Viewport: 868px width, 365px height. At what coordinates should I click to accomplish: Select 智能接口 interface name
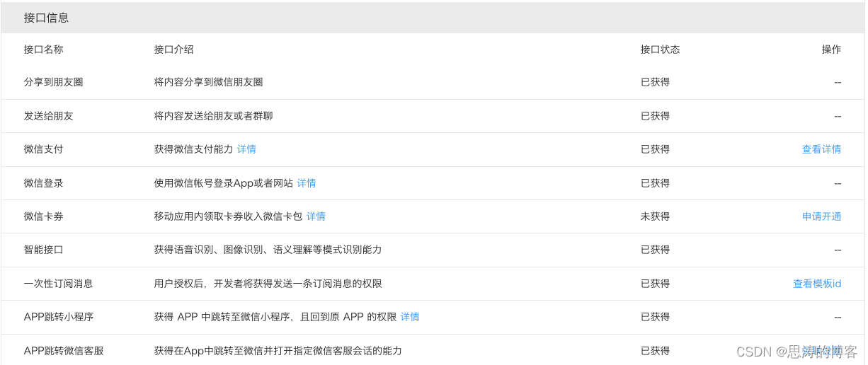point(43,250)
